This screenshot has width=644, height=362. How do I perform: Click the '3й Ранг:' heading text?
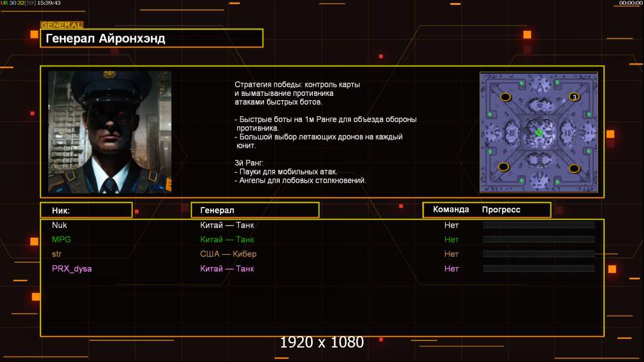(249, 163)
